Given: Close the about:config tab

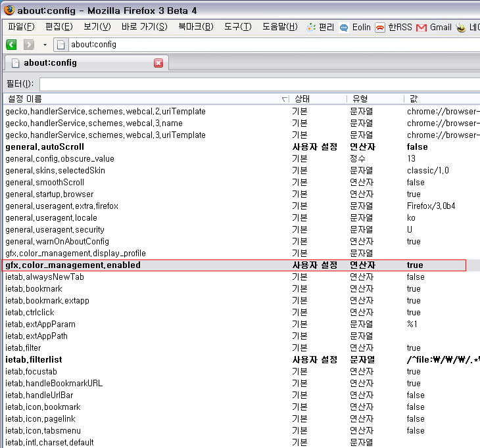Looking at the screenshot, I should pyautogui.click(x=158, y=63).
